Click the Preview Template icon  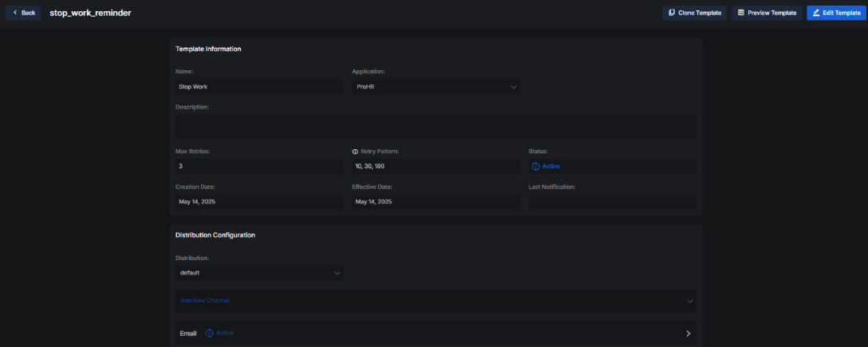pyautogui.click(x=741, y=13)
